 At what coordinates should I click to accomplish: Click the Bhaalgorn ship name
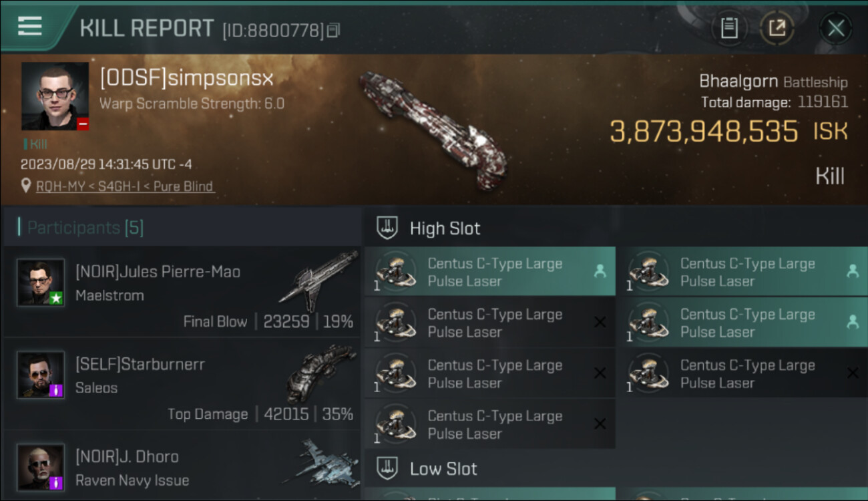pyautogui.click(x=738, y=81)
